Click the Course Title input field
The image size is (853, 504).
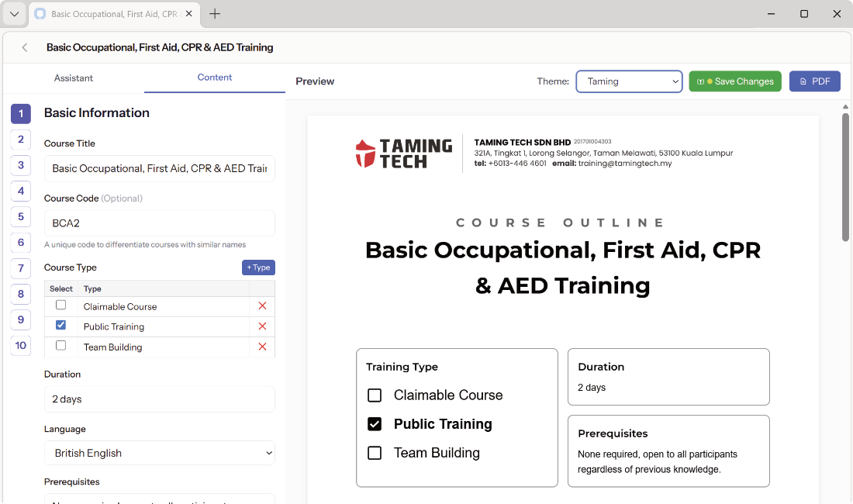pos(160,168)
